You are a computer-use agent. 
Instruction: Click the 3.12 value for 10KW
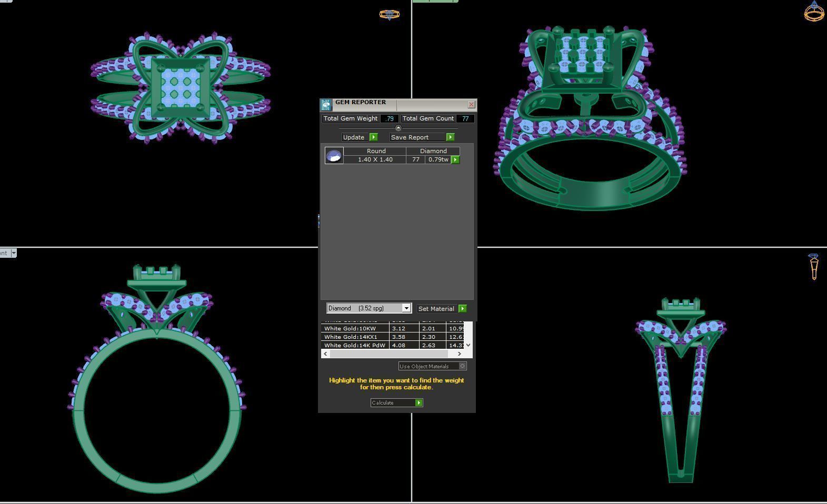pos(404,328)
